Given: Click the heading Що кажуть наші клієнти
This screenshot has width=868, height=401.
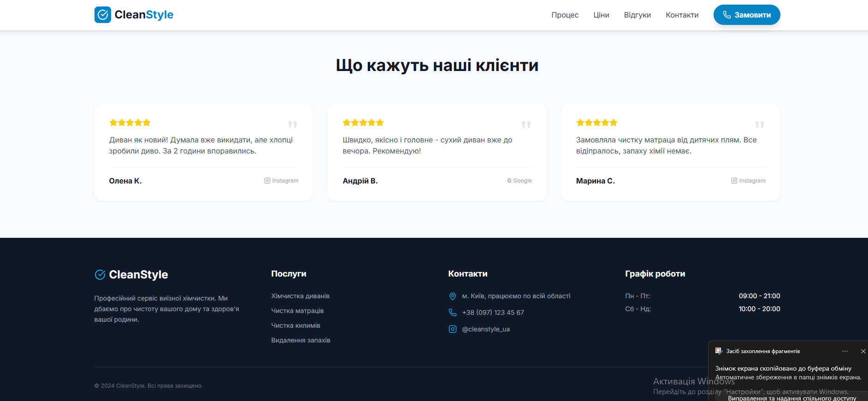Looking at the screenshot, I should click(x=437, y=65).
